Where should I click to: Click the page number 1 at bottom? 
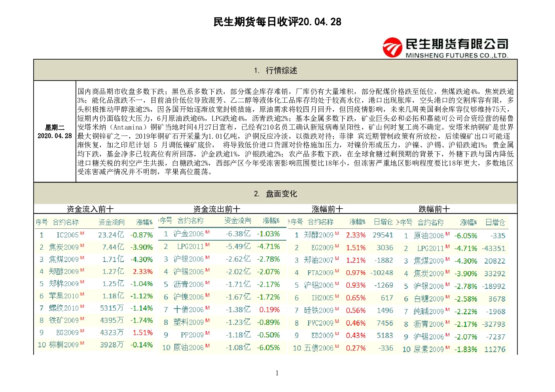[277, 373]
